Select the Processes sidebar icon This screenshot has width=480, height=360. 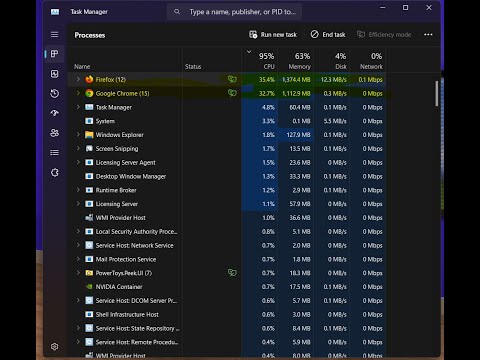pos(54,54)
